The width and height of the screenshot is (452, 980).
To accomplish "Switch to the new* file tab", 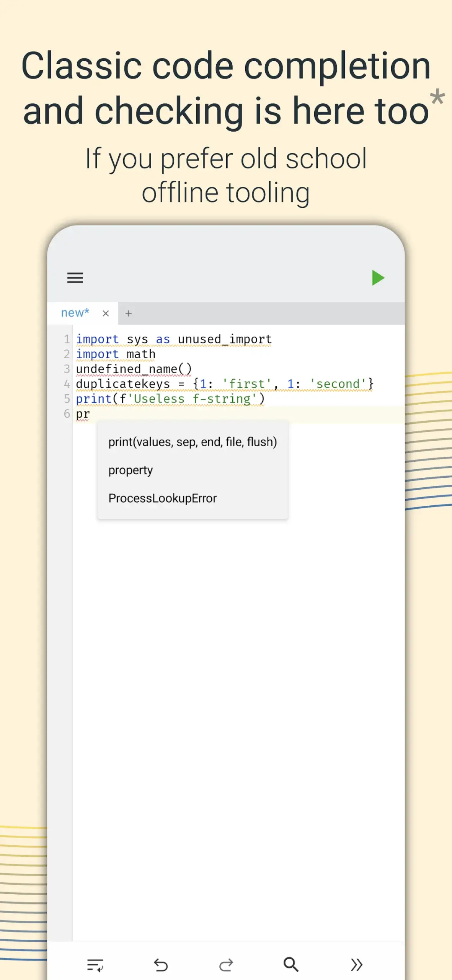I will [75, 313].
